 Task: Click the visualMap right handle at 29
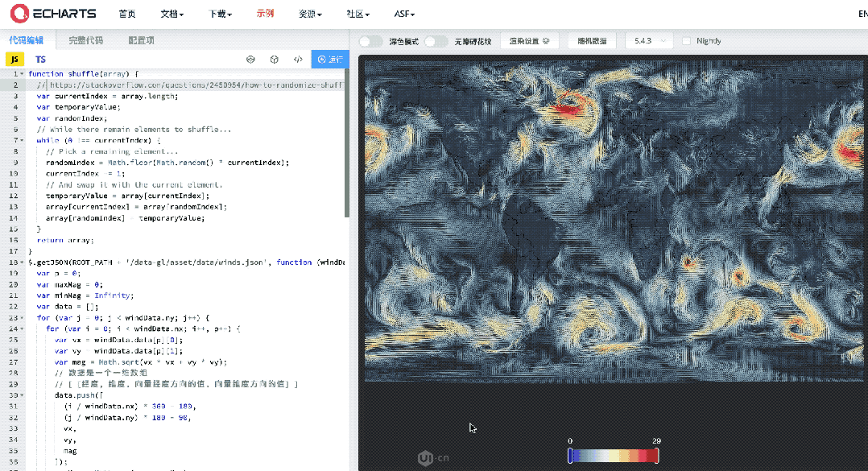(x=656, y=456)
